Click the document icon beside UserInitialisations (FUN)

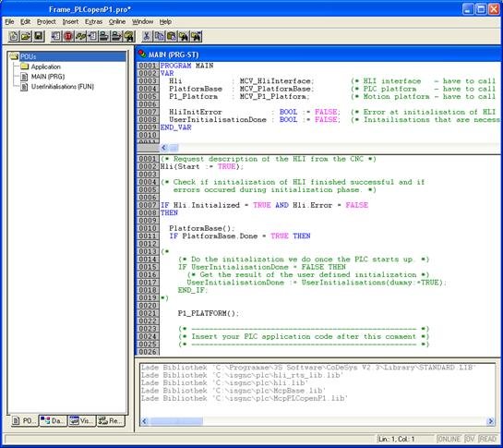click(24, 87)
